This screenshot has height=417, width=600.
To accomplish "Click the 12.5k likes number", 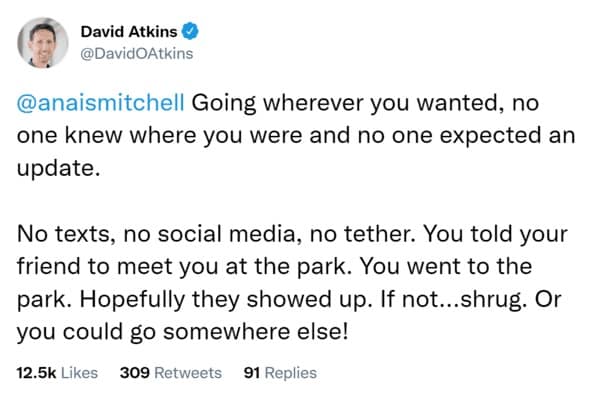I will click(36, 373).
